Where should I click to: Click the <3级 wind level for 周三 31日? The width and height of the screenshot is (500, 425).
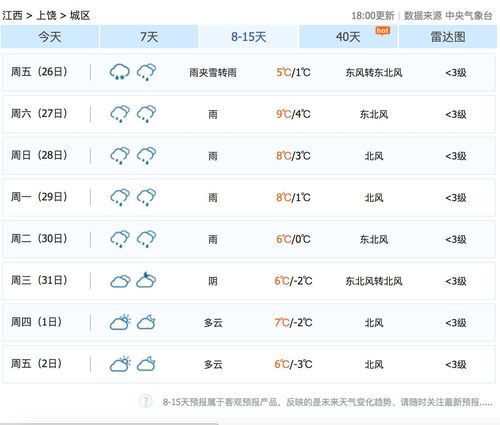click(456, 281)
